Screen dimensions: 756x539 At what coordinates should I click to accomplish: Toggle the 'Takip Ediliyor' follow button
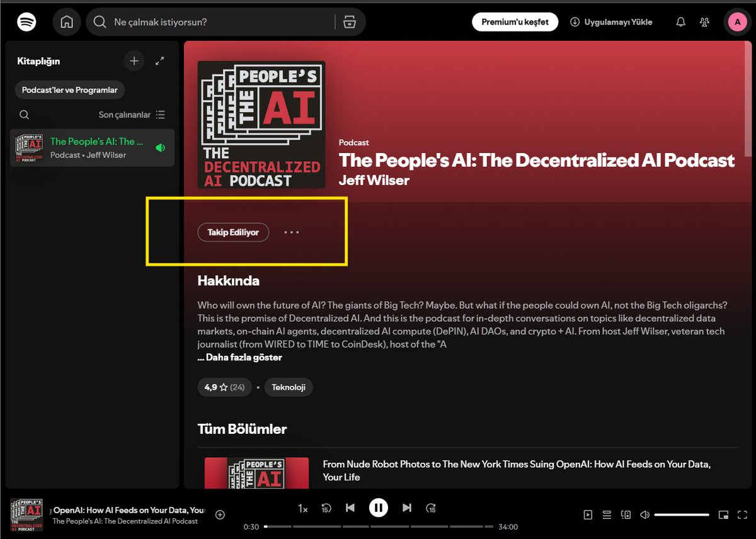coord(233,232)
